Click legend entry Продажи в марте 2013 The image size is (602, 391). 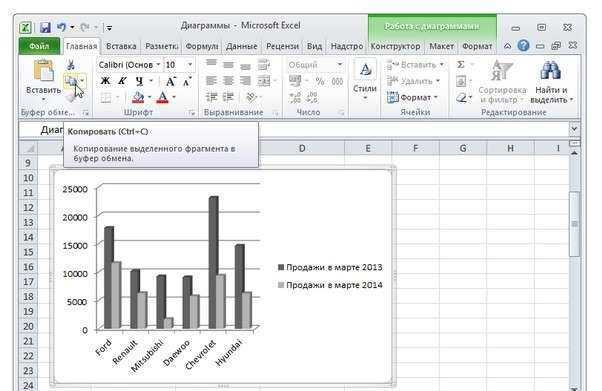(330, 267)
